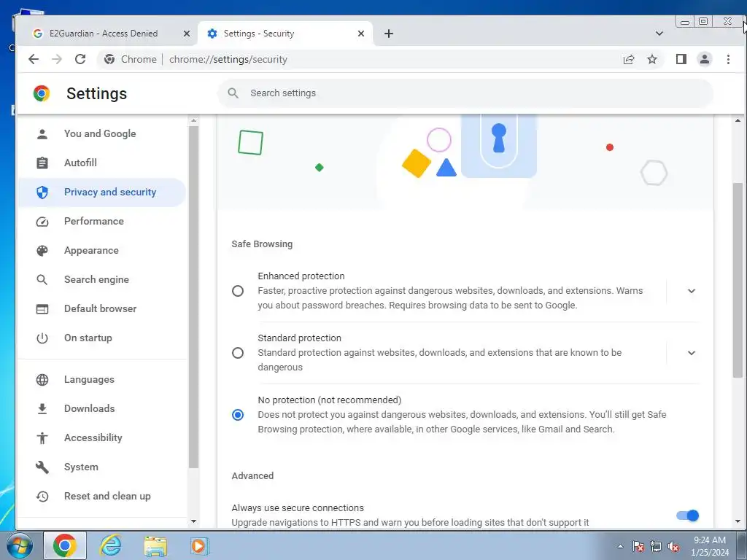
Task: Click the taskbar clock showing 9:24 AM
Action: pyautogui.click(x=710, y=546)
